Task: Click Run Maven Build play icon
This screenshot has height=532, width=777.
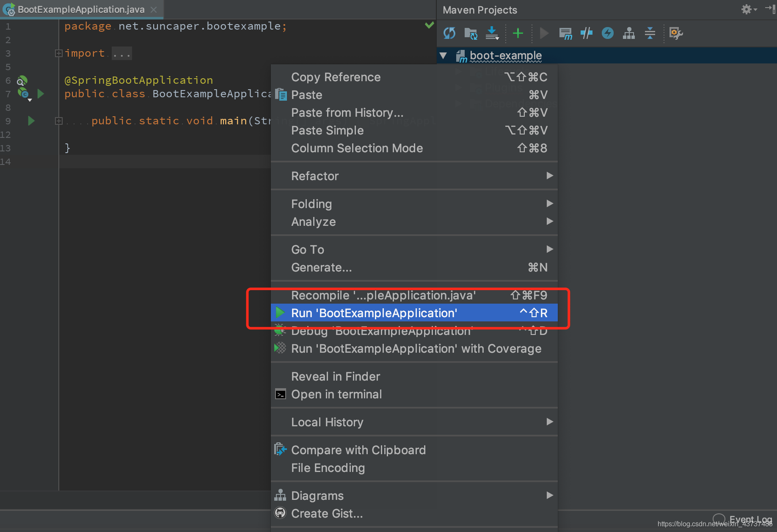Action: [x=544, y=33]
